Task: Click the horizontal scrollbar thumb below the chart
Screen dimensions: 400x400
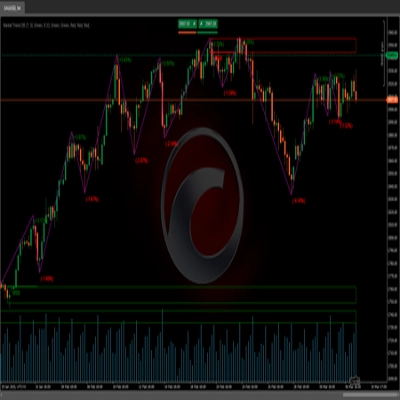Action: (x=371, y=395)
